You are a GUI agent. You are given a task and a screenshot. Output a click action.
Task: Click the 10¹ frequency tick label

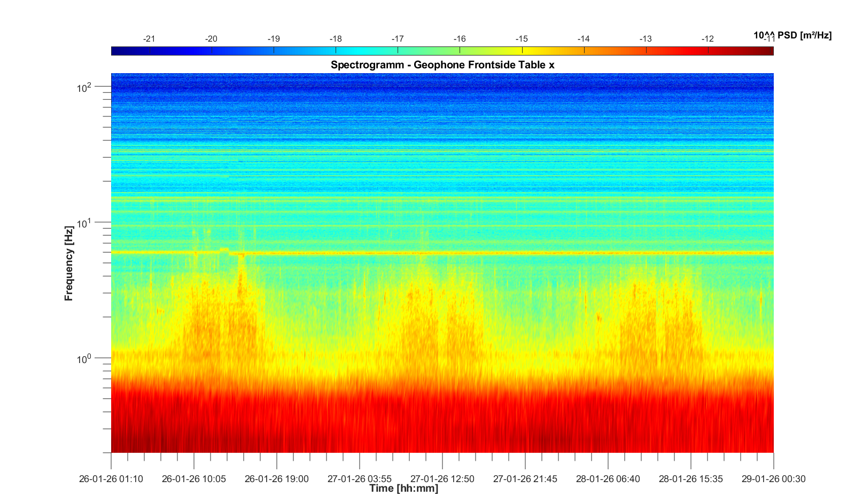(84, 223)
